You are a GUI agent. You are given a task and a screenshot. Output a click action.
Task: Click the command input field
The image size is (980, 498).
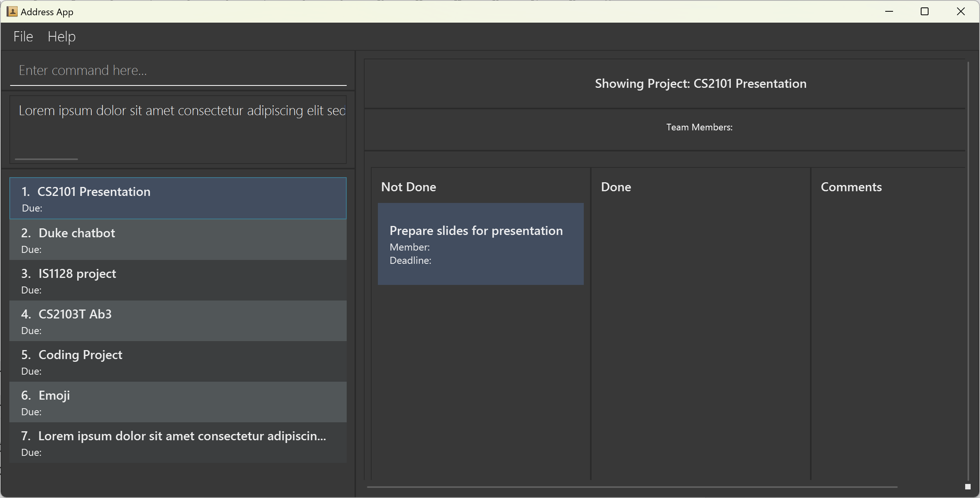[x=178, y=71]
